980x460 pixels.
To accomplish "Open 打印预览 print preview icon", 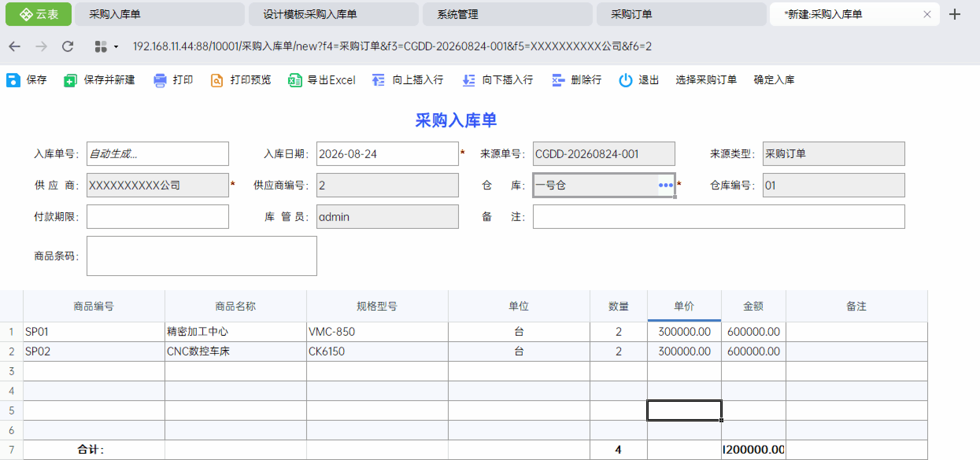I will click(x=217, y=80).
